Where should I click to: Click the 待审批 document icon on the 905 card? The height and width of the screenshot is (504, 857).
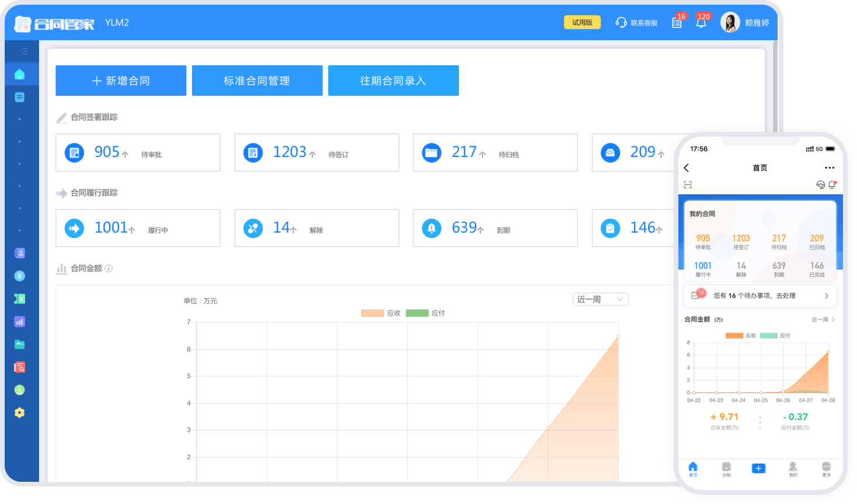[x=74, y=153]
